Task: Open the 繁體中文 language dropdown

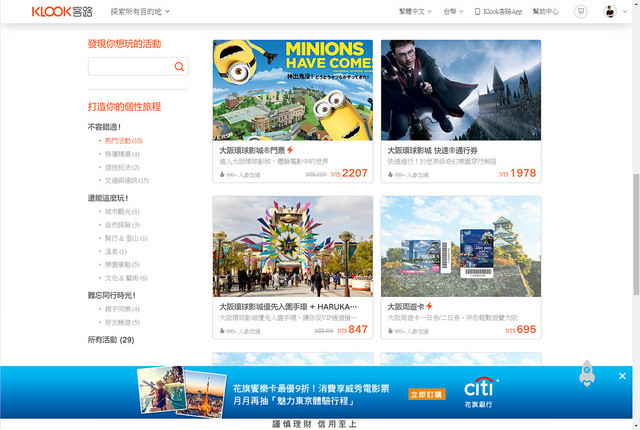Action: tap(415, 11)
